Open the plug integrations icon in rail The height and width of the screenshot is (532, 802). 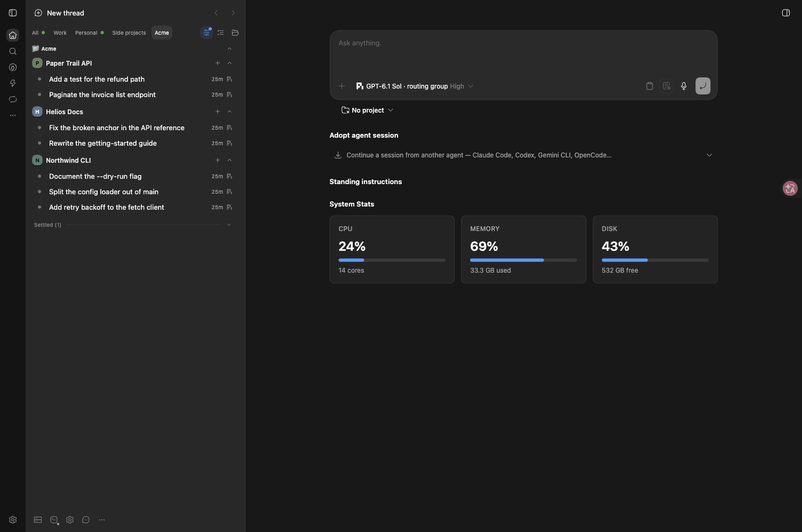[13, 67]
